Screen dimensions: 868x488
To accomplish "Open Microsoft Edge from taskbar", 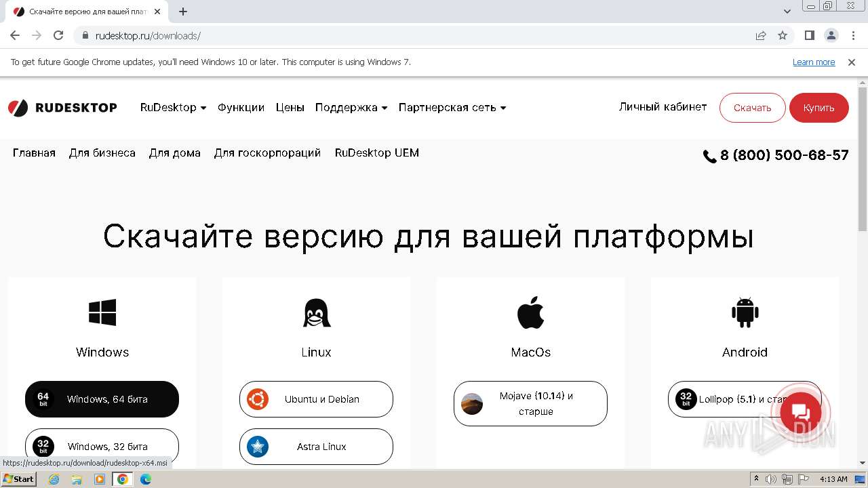I will click(x=145, y=479).
